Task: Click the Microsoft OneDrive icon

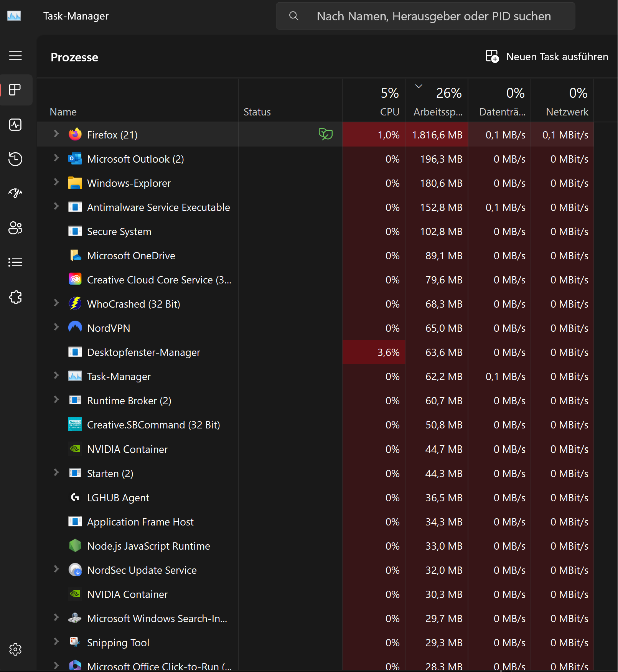Action: point(75,255)
